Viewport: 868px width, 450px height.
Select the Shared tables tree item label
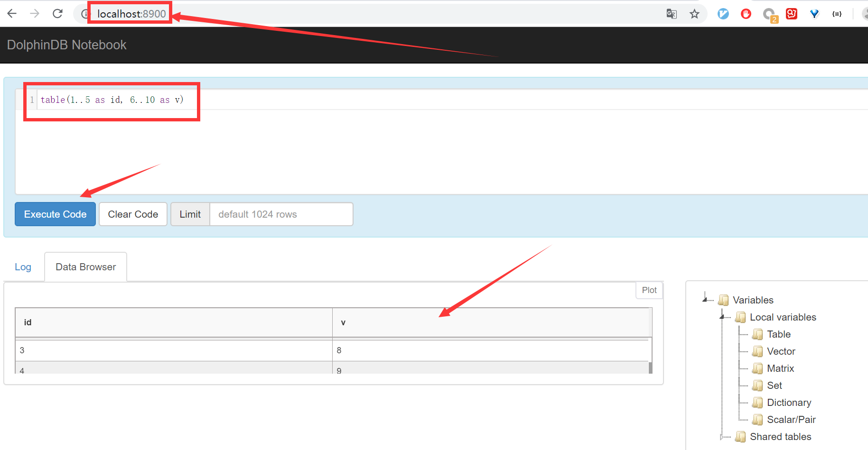[781, 437]
